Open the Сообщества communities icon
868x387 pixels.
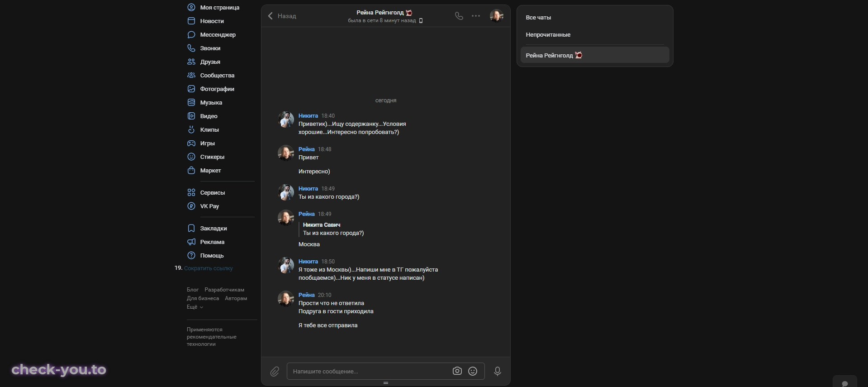191,75
